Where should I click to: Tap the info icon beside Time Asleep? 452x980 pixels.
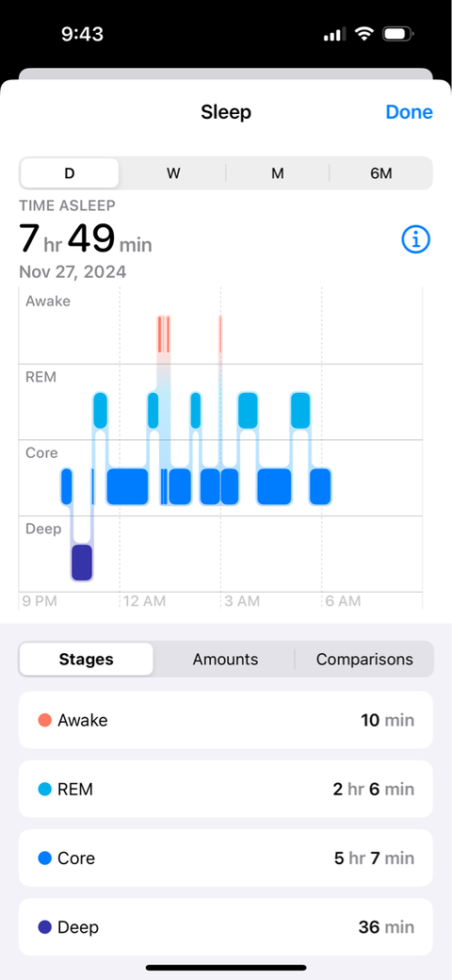pos(416,238)
